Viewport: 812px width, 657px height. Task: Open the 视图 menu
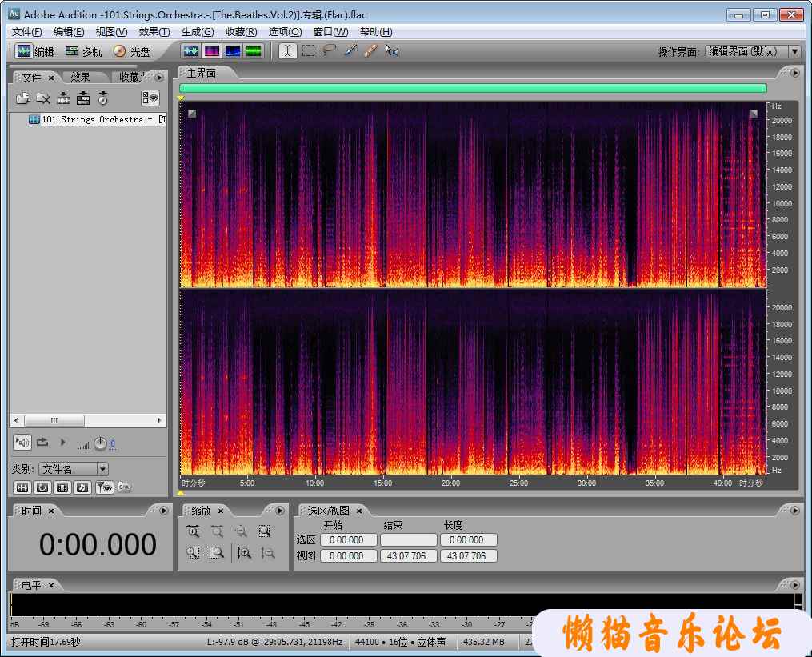pyautogui.click(x=111, y=32)
